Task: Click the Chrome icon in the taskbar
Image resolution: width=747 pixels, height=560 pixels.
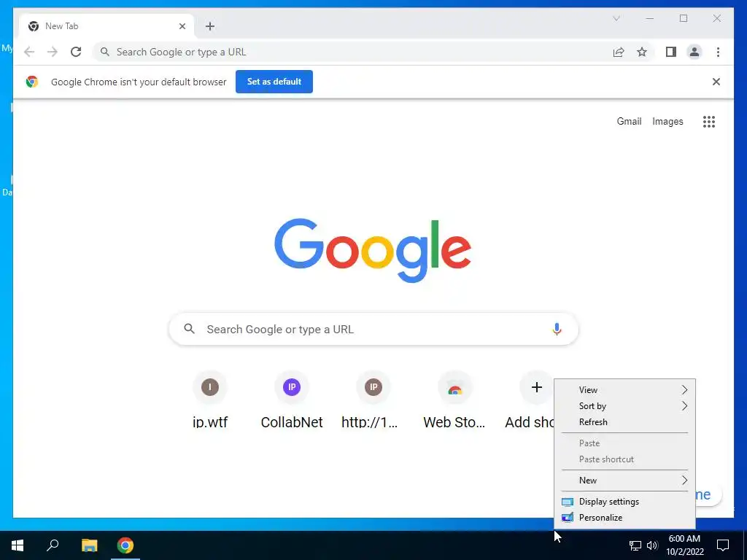Action: coord(125,545)
